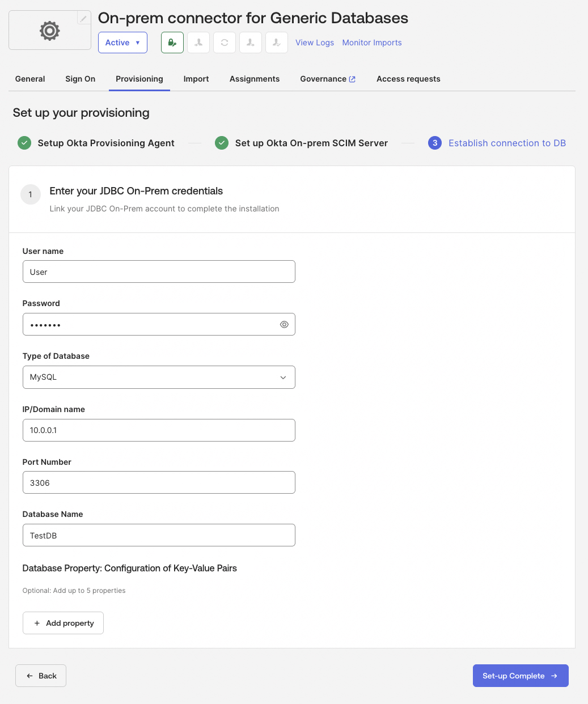Image resolution: width=588 pixels, height=704 pixels.
Task: Click the refresh application data icon
Action: [x=224, y=43]
